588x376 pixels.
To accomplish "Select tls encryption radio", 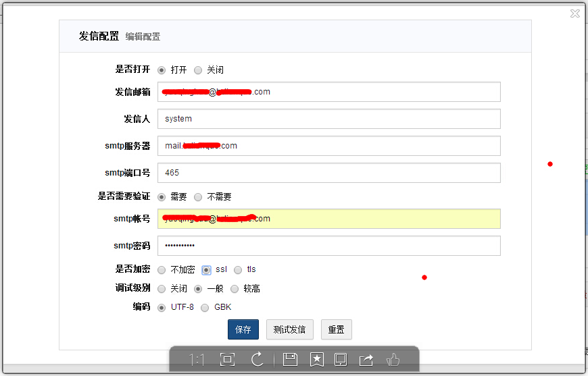I will tap(238, 270).
